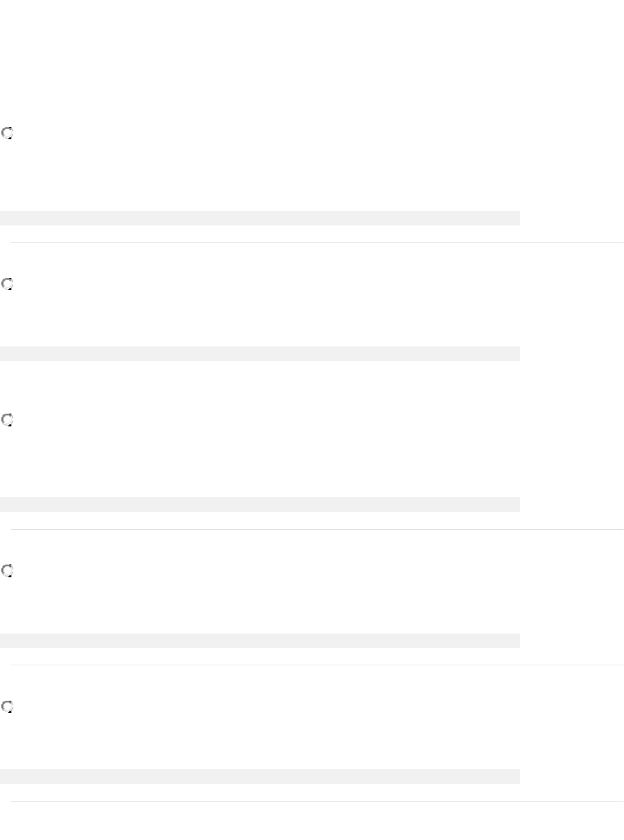Click the gray bar without a divider below

[260, 354]
